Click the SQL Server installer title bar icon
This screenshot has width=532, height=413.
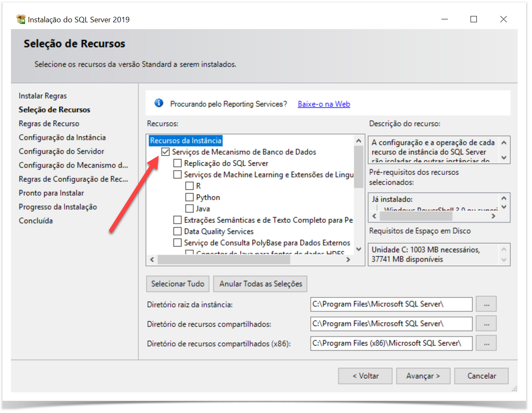click(21, 19)
